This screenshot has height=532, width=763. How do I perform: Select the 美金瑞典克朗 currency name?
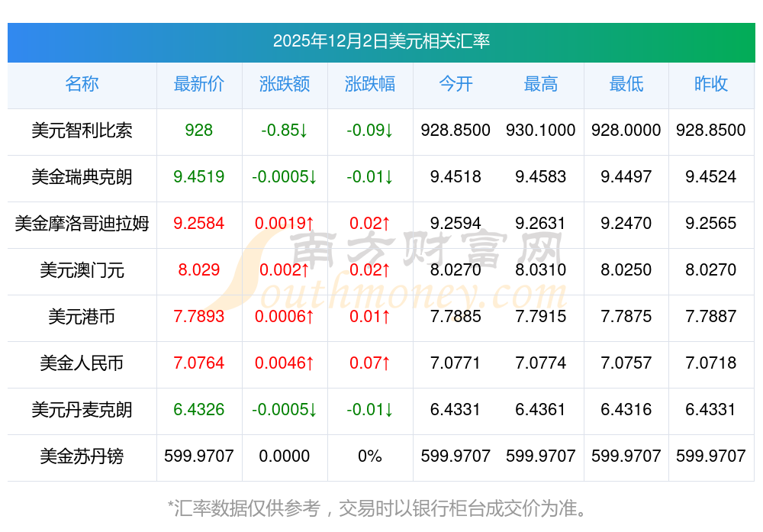click(82, 177)
